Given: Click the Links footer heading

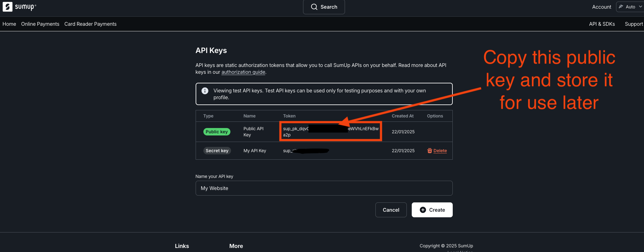Looking at the screenshot, I should coord(182,246).
